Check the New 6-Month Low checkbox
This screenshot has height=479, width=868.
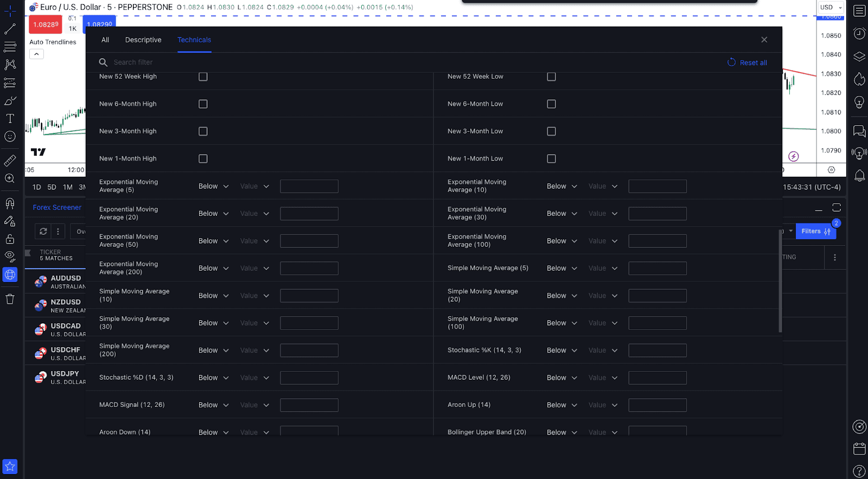coord(551,104)
